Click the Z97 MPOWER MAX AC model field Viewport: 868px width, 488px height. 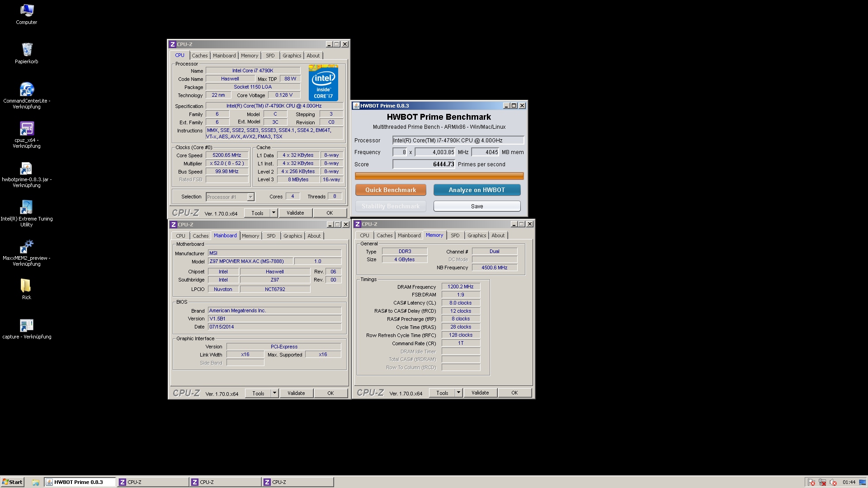pos(250,262)
